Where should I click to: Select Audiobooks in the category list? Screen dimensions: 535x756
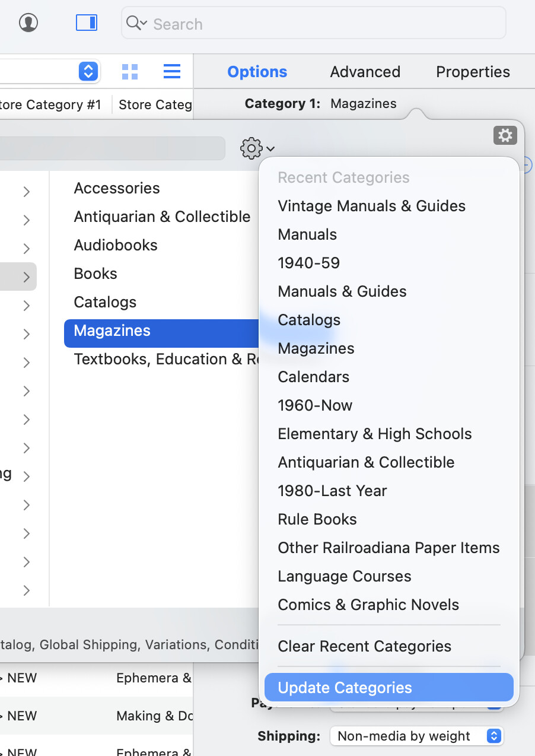[116, 245]
